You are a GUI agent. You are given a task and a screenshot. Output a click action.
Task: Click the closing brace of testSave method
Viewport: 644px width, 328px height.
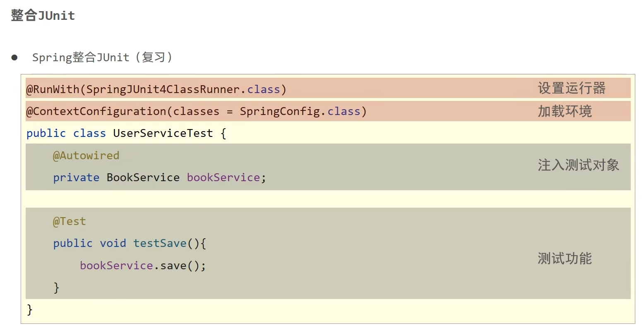(x=56, y=287)
